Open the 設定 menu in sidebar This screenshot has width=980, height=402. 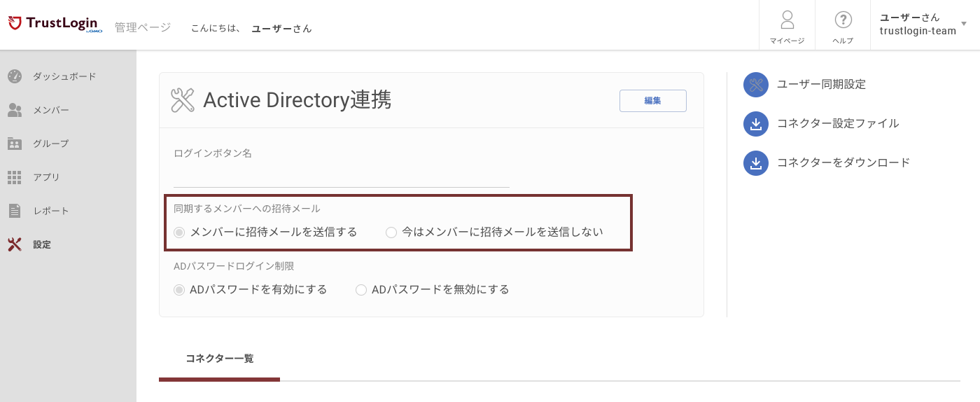41,244
